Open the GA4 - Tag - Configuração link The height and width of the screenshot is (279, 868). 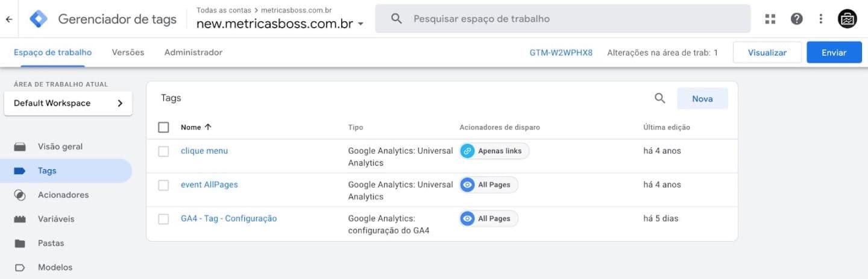click(x=228, y=218)
